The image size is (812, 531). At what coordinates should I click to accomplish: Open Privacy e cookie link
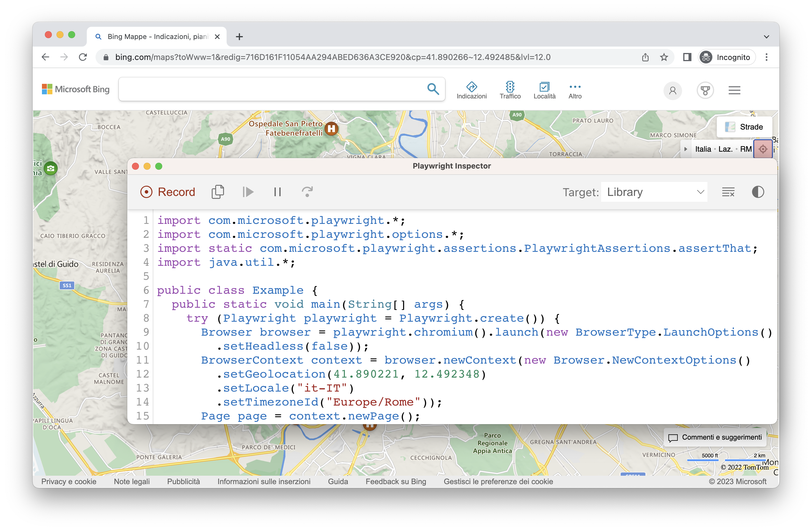(x=68, y=481)
